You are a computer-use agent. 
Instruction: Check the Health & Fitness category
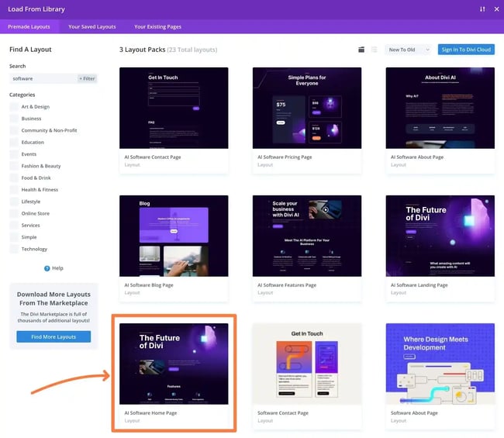[x=14, y=190]
